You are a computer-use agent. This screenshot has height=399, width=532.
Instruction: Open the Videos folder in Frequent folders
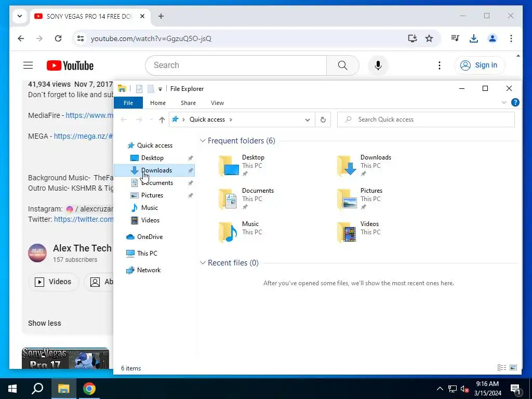pos(358,232)
